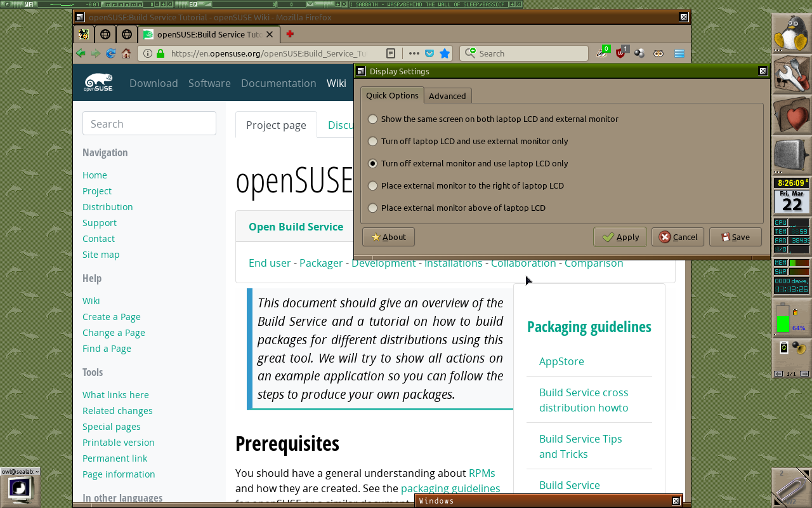Click the openSUSE chameleon logo
The height and width of the screenshot is (508, 812).
coord(98,83)
